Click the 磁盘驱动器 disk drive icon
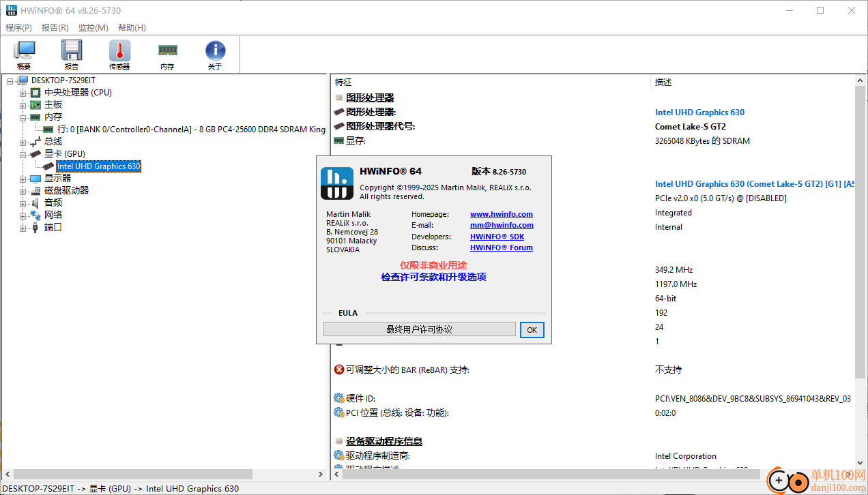Image resolution: width=868 pixels, height=495 pixels. point(35,190)
